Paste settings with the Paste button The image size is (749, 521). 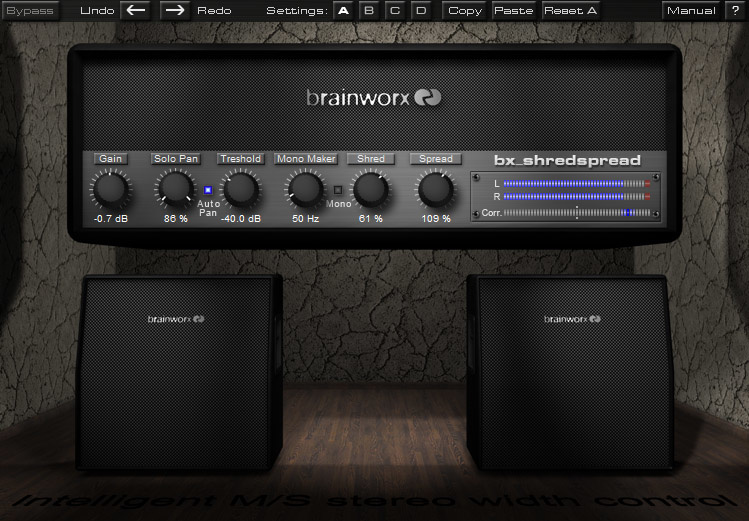(513, 11)
